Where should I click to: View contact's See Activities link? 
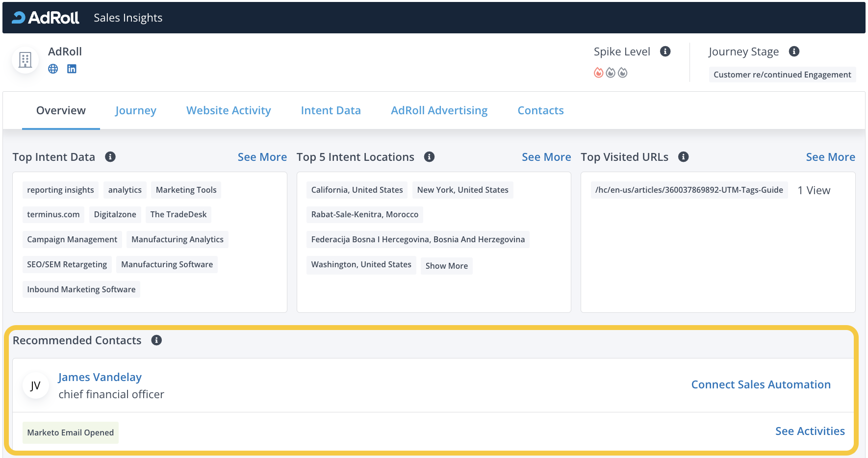(x=810, y=431)
